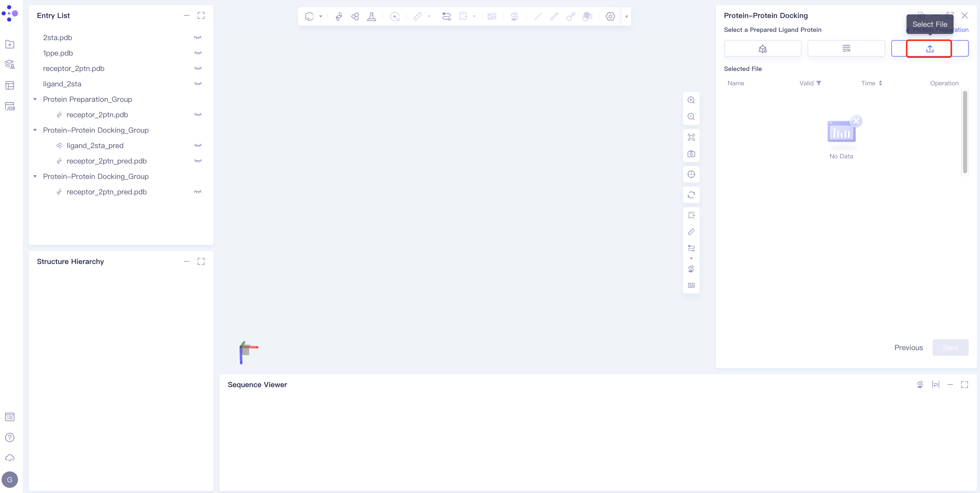Collapse the first Protein–Protein Docking_Group
The height and width of the screenshot is (493, 980).
[x=35, y=130]
